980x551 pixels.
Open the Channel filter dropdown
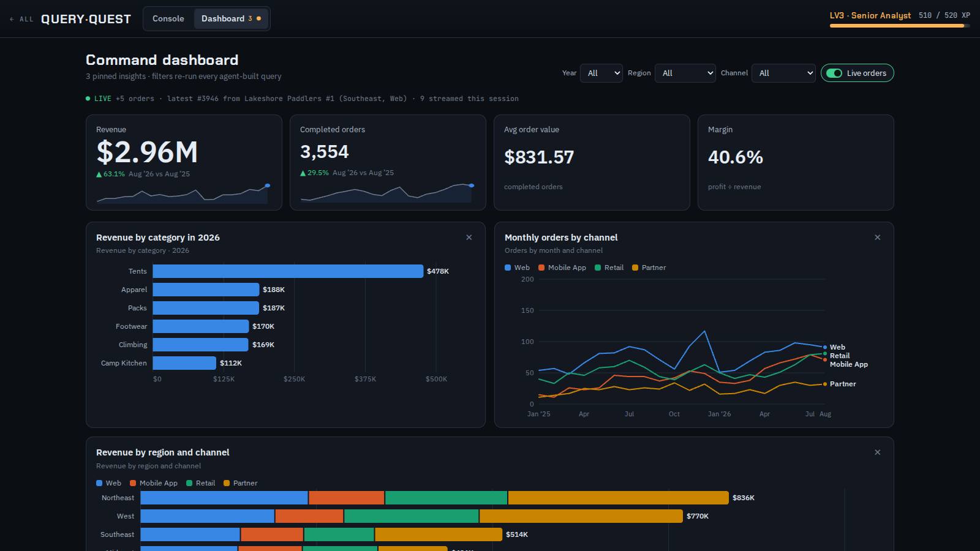(x=783, y=73)
